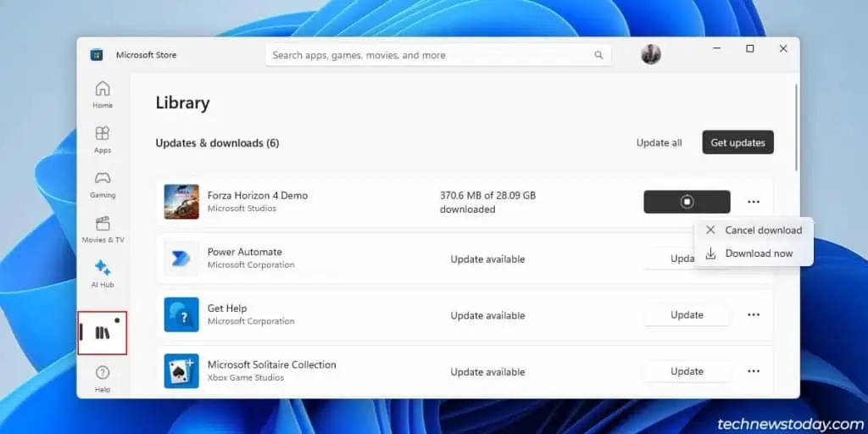Open more options for Microsoft Solitaire Collection

tap(754, 371)
